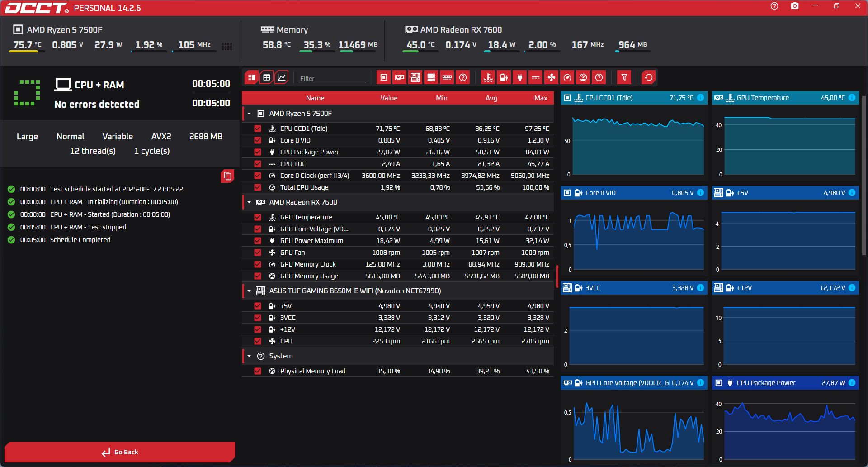Screen dimensions: 868x467
Task: Open info for CPU Package Power graph
Action: point(852,383)
